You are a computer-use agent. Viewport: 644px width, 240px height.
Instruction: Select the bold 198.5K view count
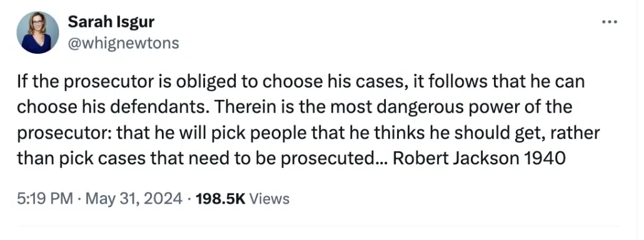pyautogui.click(x=221, y=199)
